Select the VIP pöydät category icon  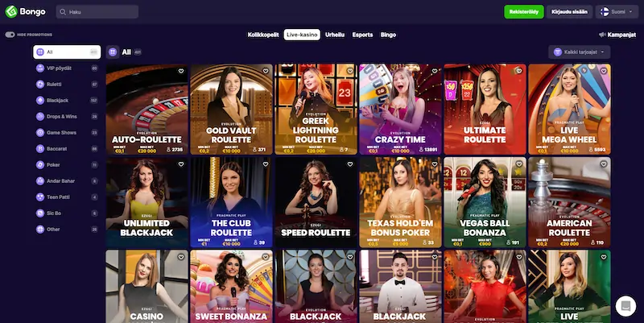pyautogui.click(x=40, y=68)
